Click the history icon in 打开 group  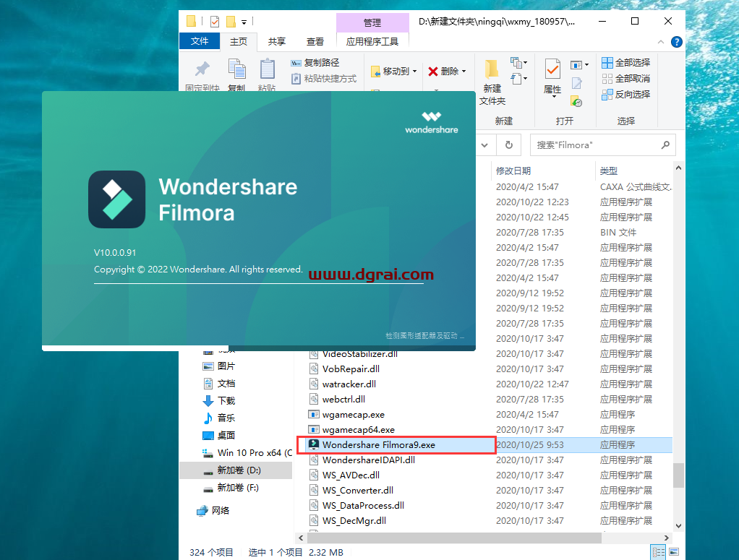[x=576, y=100]
